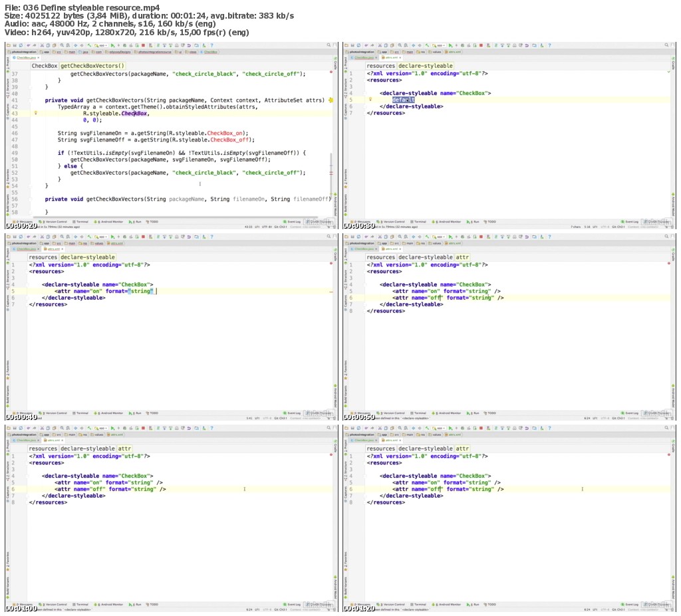Click the views folder crumb in the 00:00:20 frame

(x=192, y=52)
